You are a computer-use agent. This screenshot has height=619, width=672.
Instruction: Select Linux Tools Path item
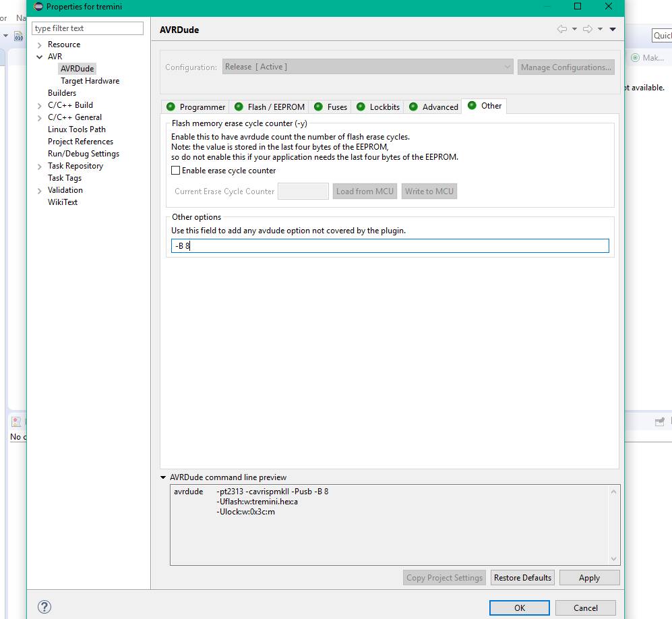pos(77,129)
